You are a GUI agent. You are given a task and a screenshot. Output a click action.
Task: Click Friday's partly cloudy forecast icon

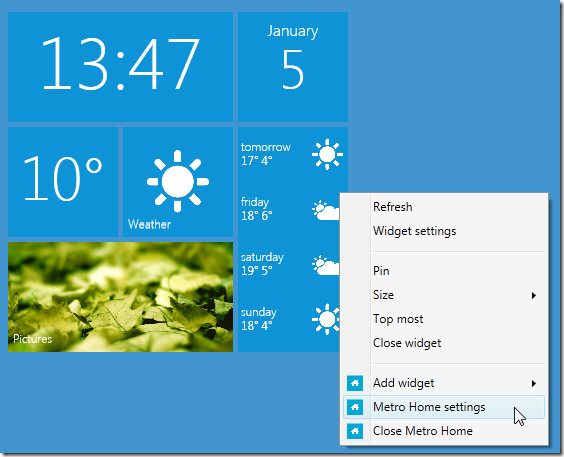[326, 210]
